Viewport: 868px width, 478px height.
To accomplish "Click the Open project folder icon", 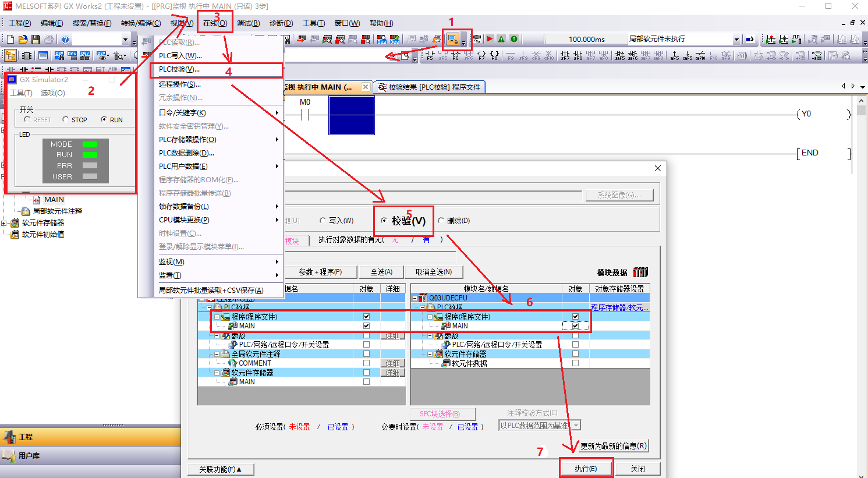I will [x=23, y=40].
